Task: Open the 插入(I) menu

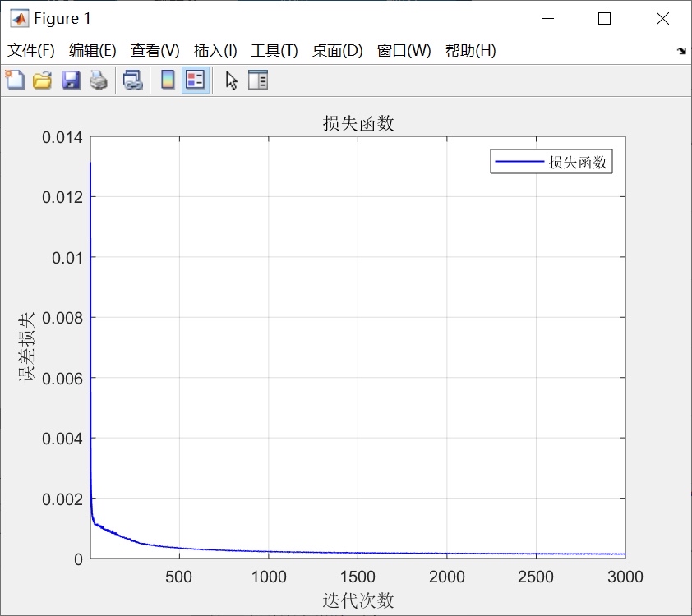Action: 213,50
